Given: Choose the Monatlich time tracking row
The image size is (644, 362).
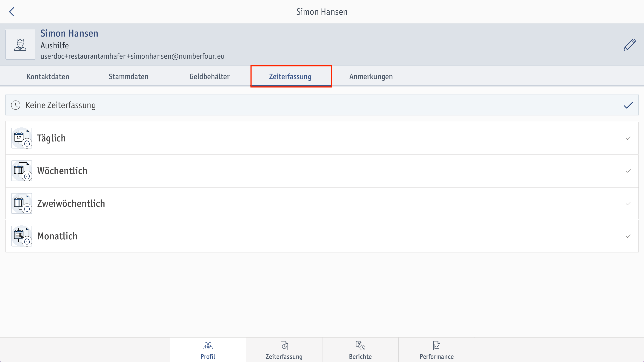Looking at the screenshot, I should click(322, 236).
